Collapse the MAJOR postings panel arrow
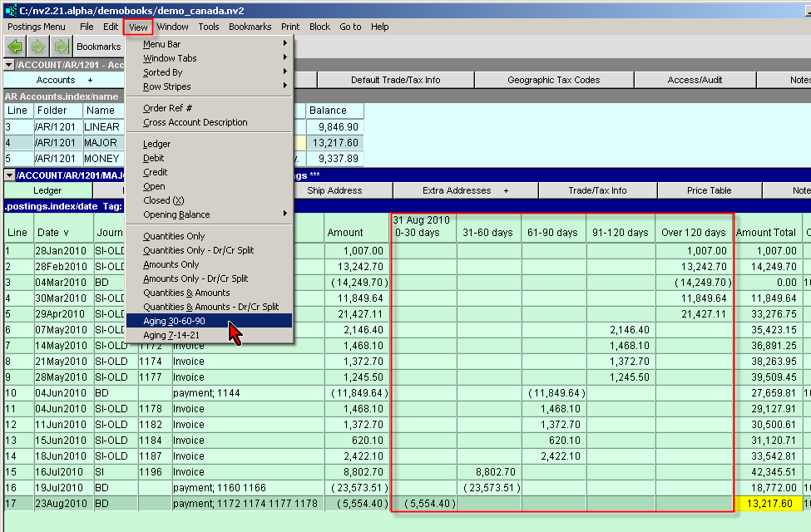Screen dimensions: 811x532 point(9,175)
